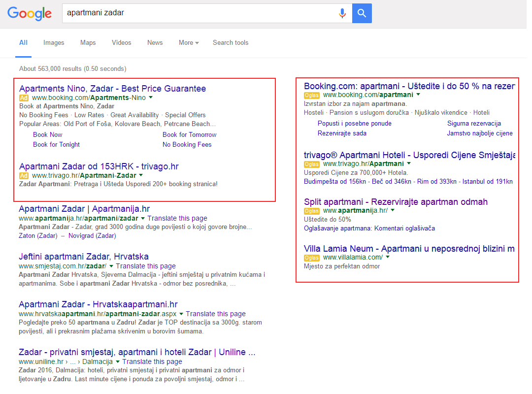Click 'Jamstvo najbolje cijene' sitelink
This screenshot has height=394, width=532.
(480, 133)
